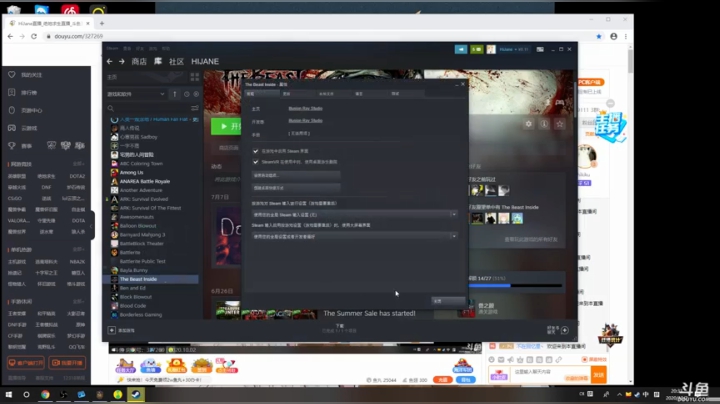Select third tab in properties dialog
The width and height of the screenshot is (720, 404).
333,94
